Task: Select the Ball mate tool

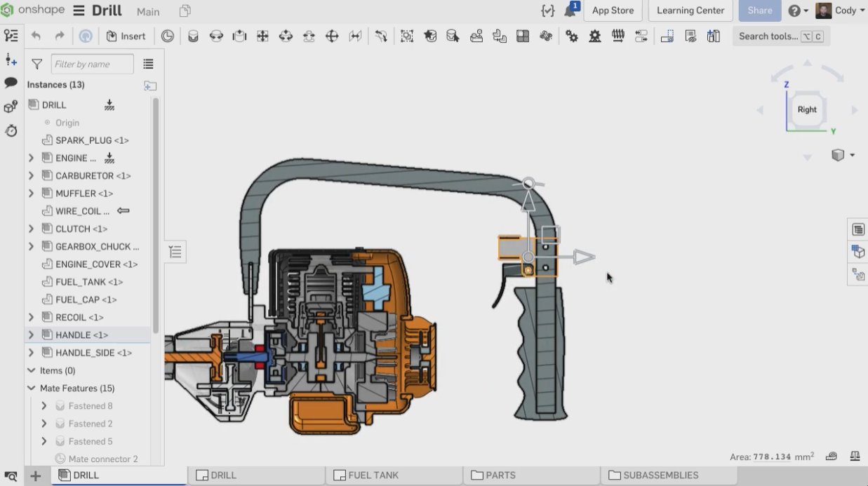Action: pos(332,36)
